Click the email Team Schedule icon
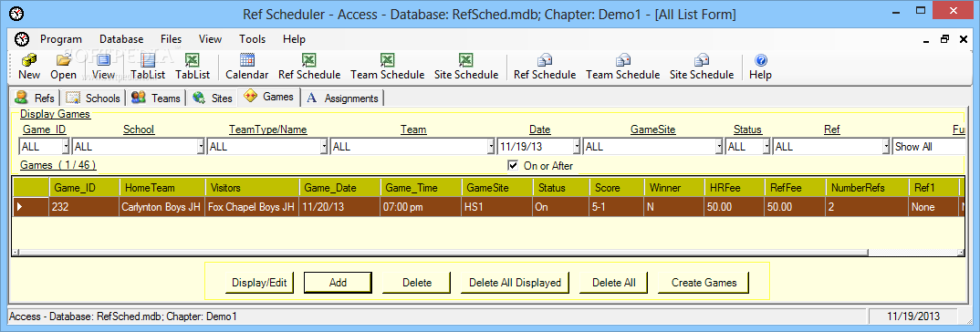980x332 pixels. [623, 60]
